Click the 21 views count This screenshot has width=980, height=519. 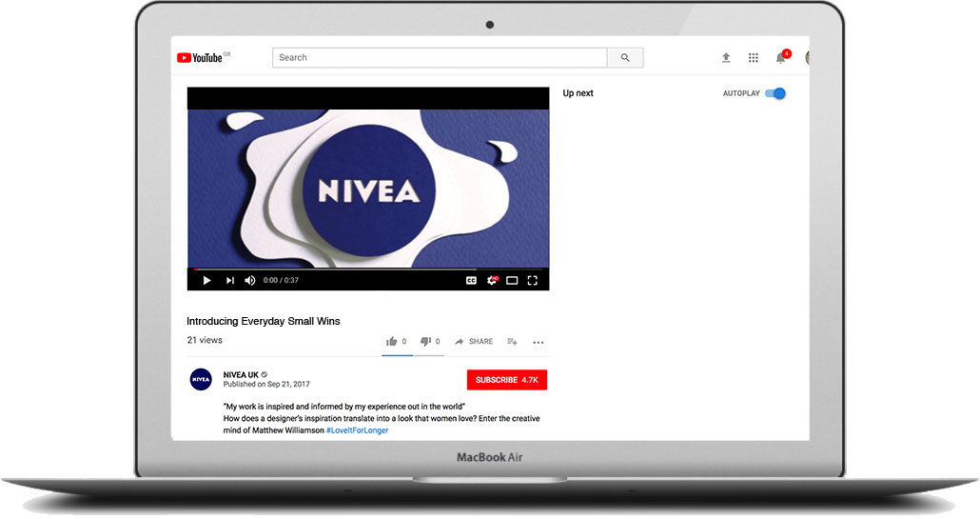[x=205, y=340]
